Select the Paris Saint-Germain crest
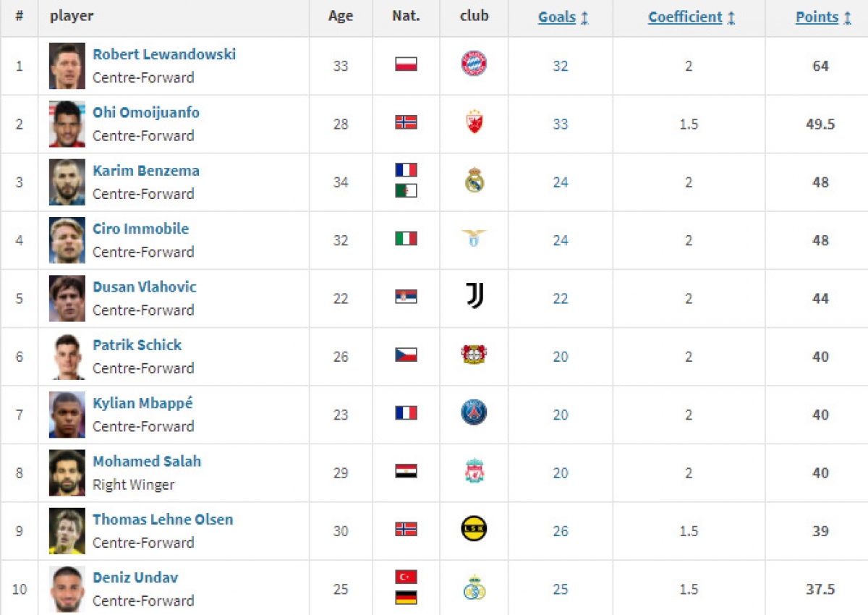This screenshot has height=615, width=868. click(474, 412)
